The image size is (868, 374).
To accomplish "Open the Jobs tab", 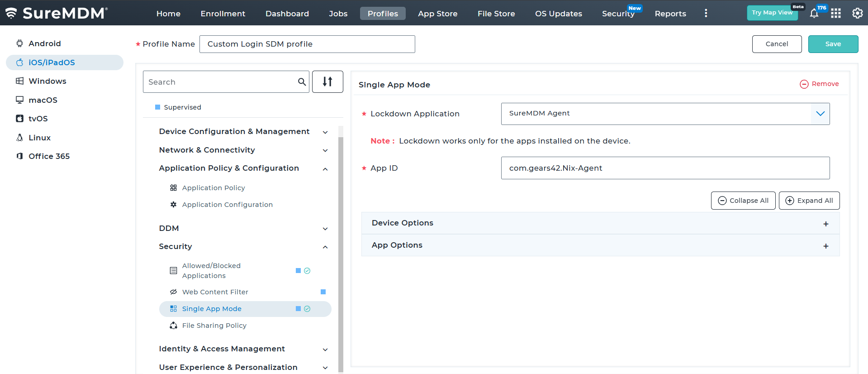I will pyautogui.click(x=338, y=14).
